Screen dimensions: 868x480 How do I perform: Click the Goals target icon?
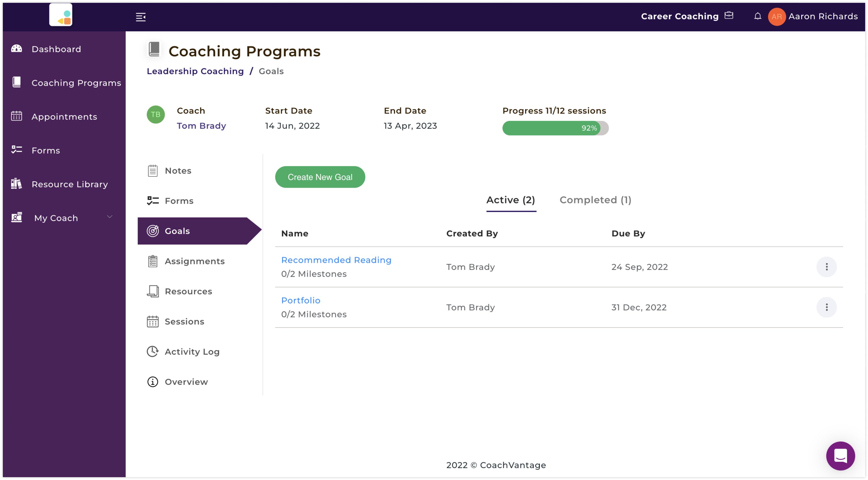point(153,231)
